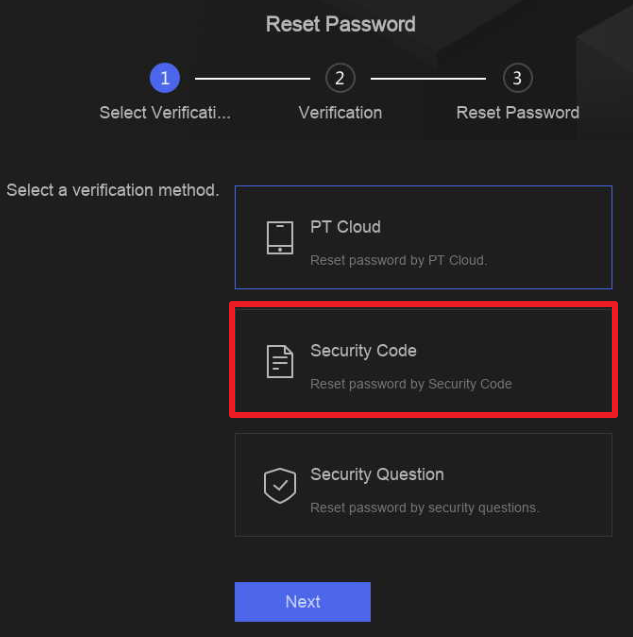This screenshot has height=637, width=633.
Task: Click the step 2 circle indicator
Action: coord(340,78)
